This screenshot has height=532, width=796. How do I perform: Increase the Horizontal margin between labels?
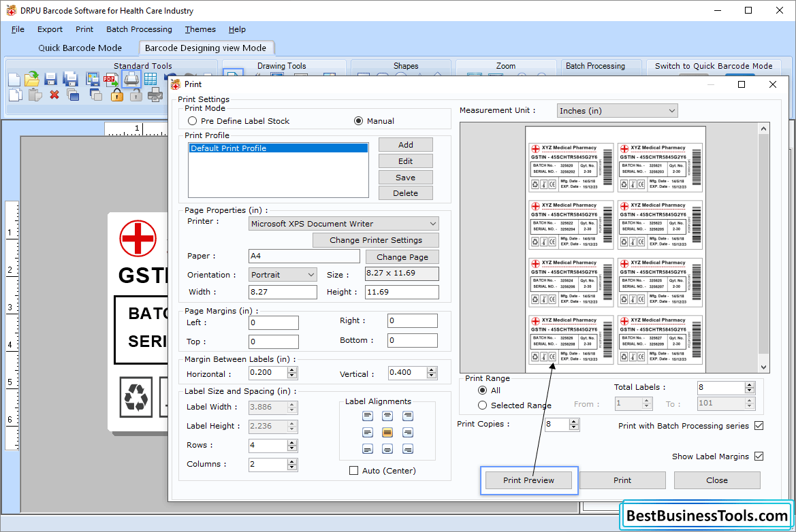click(x=292, y=370)
